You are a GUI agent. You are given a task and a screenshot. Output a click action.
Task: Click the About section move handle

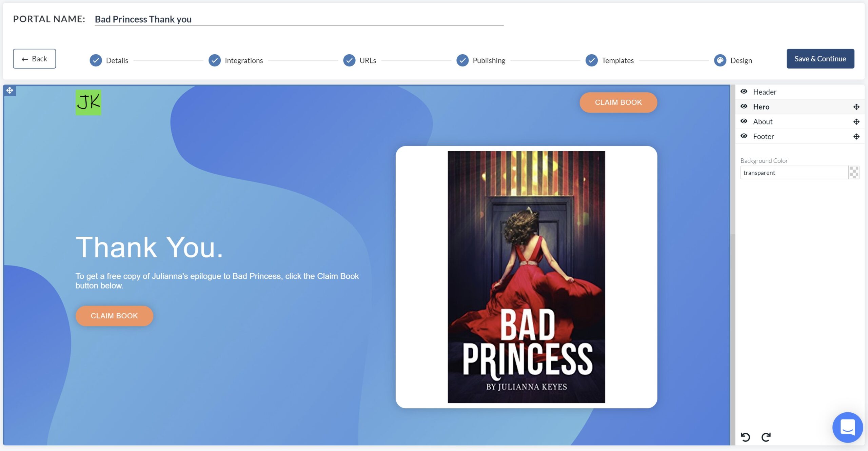pos(856,122)
